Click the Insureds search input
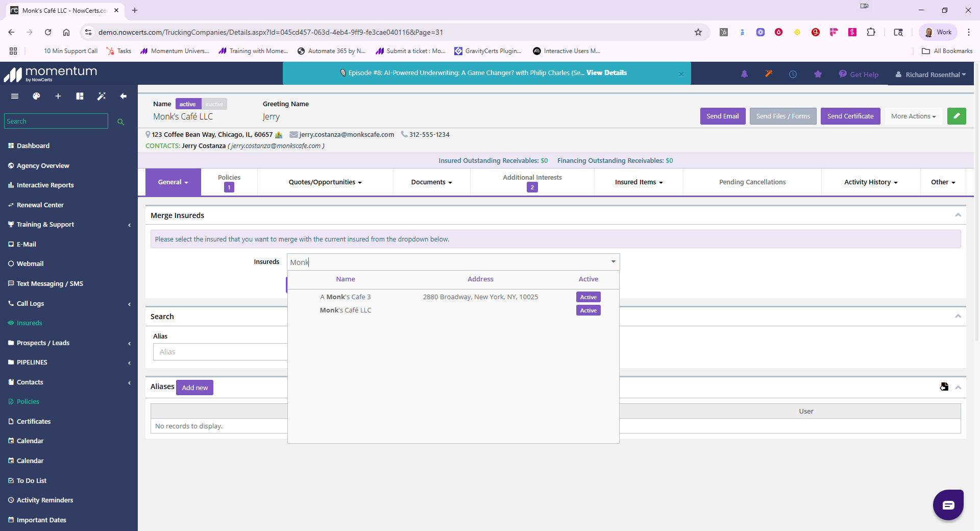This screenshot has height=531, width=980. [x=447, y=262]
